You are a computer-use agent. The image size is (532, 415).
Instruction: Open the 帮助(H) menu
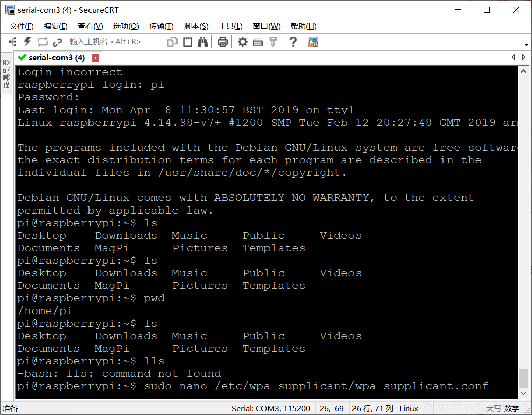304,26
